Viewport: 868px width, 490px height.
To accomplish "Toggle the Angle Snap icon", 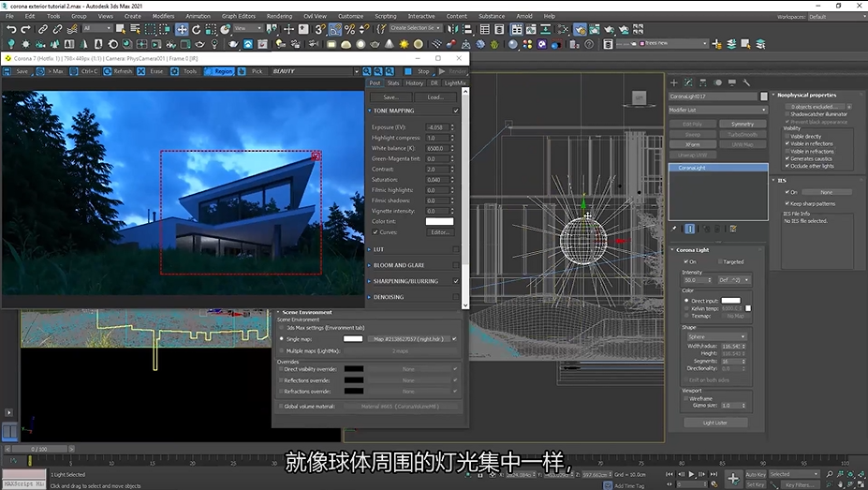I will 335,29.
